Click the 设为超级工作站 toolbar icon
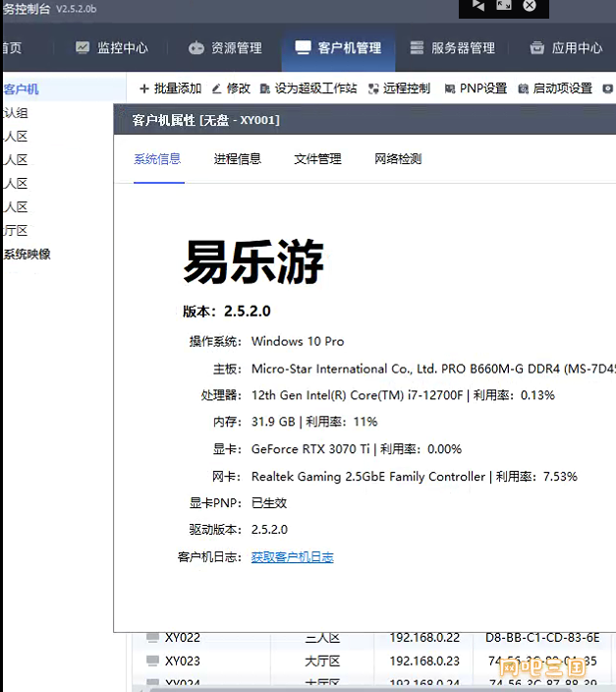Image resolution: width=616 pixels, height=692 pixels. click(x=265, y=88)
